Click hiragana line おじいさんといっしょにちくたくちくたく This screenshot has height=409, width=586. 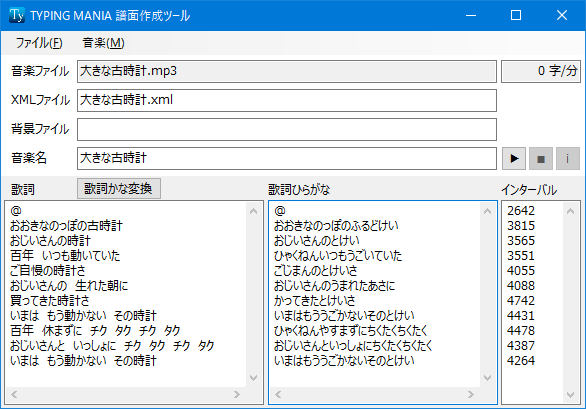pos(353,345)
